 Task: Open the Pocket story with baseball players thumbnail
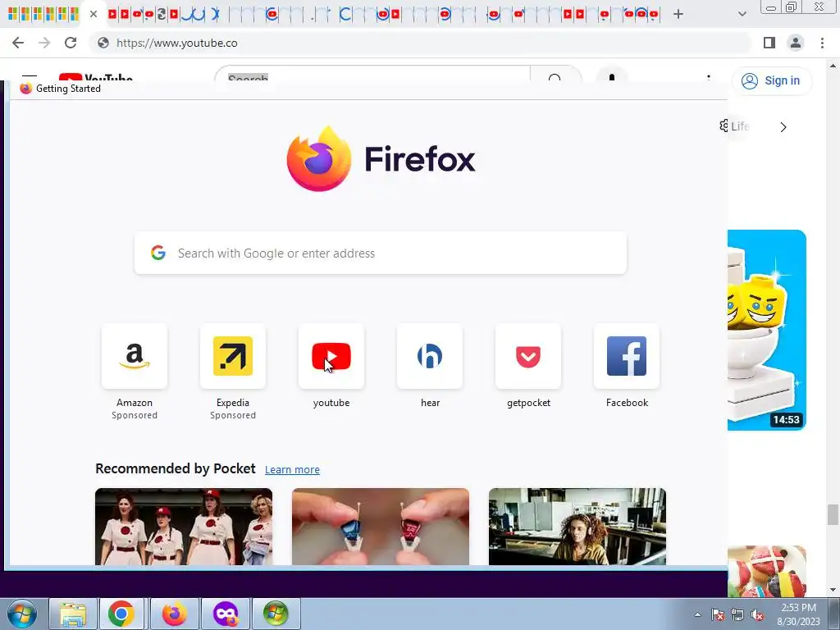click(x=184, y=527)
